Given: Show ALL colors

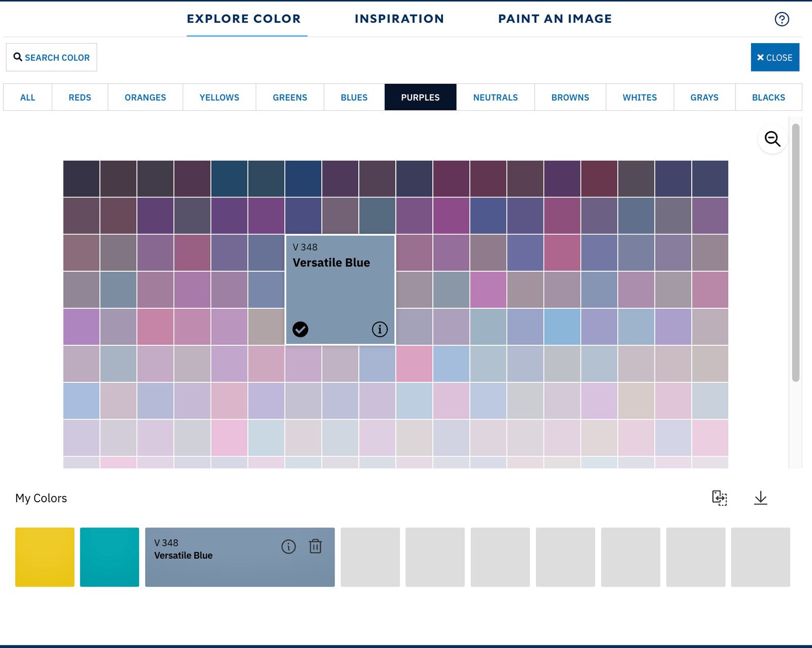Looking at the screenshot, I should (x=27, y=97).
